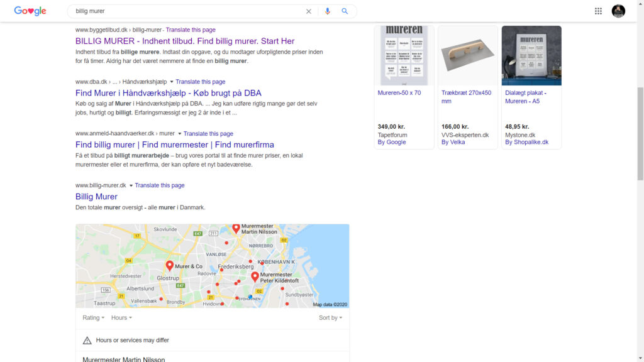
Task: Click the Murermester Peter Kildentoft map pin
Action: (255, 277)
